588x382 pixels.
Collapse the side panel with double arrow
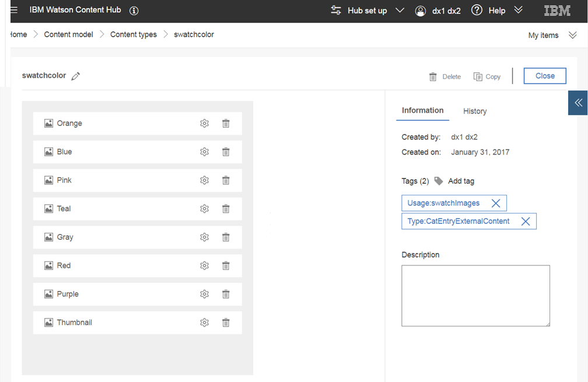[x=578, y=103]
